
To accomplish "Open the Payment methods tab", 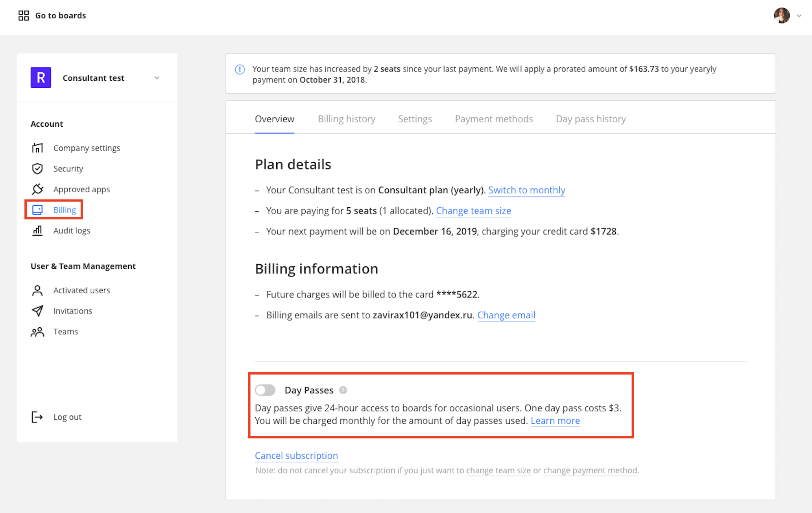I will [x=494, y=119].
